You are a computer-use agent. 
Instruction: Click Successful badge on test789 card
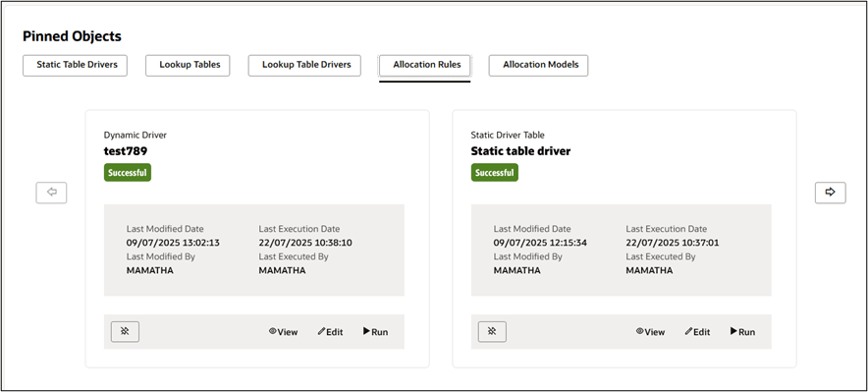tap(128, 173)
